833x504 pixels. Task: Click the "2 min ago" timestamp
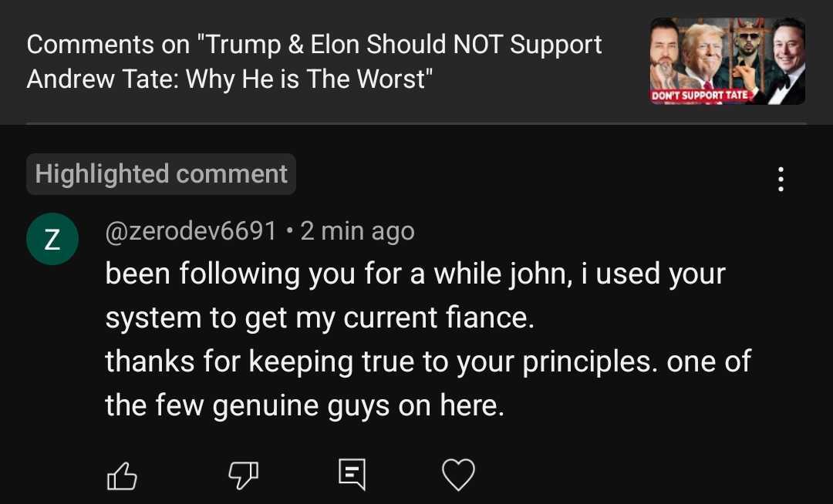pyautogui.click(x=357, y=230)
